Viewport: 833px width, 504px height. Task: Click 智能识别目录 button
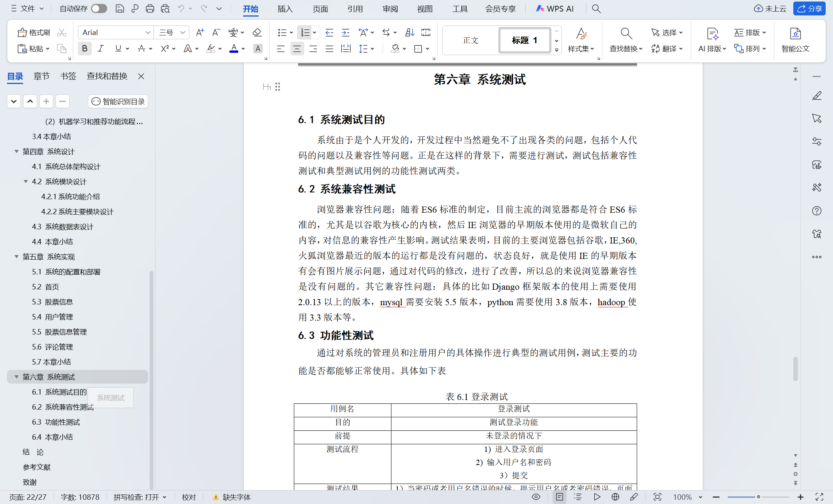118,101
